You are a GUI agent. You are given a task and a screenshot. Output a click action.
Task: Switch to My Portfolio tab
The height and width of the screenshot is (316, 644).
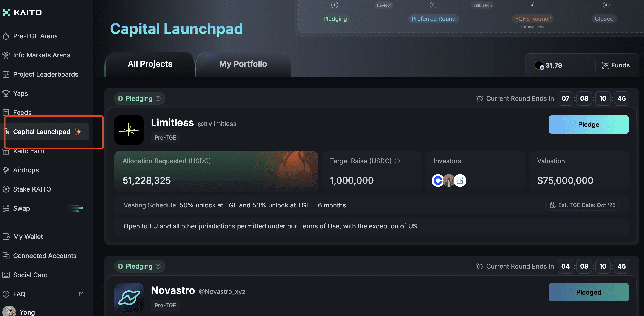click(243, 64)
